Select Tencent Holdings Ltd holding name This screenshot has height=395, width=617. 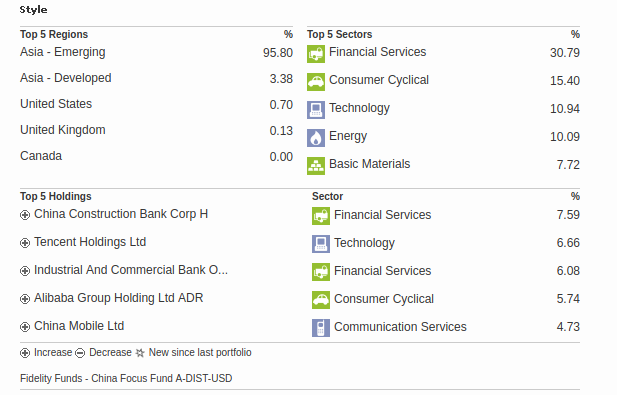pos(90,242)
